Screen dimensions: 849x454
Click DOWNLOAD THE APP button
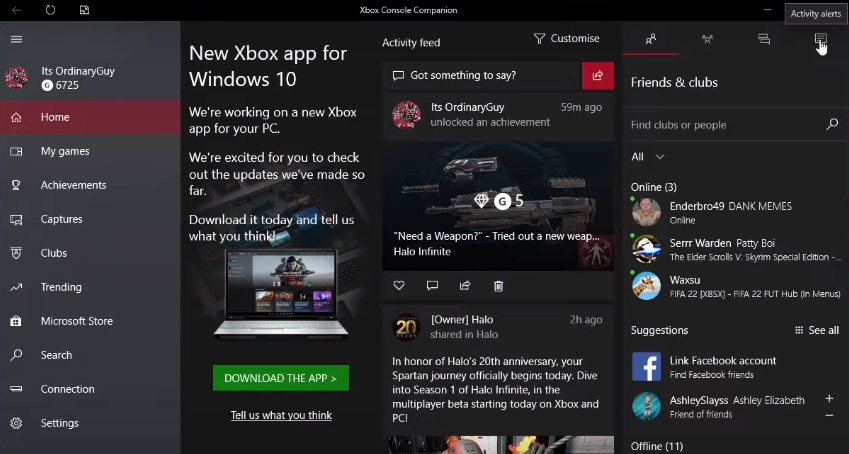coord(280,378)
